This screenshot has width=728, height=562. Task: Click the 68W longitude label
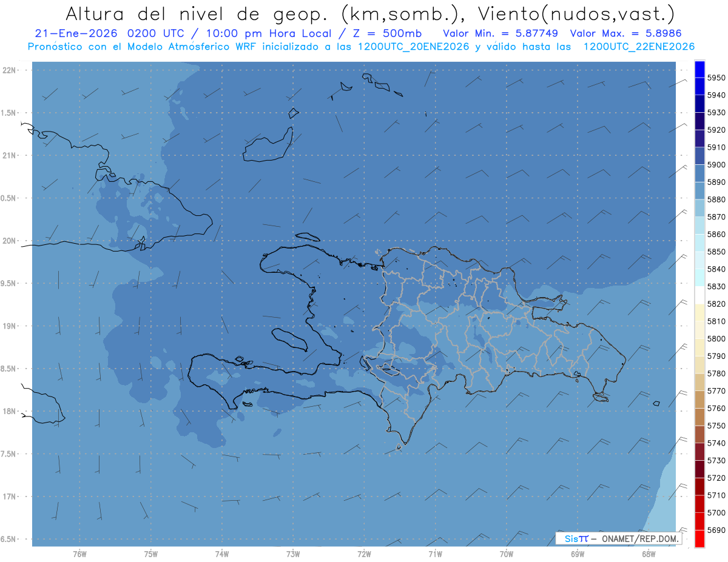(x=649, y=554)
